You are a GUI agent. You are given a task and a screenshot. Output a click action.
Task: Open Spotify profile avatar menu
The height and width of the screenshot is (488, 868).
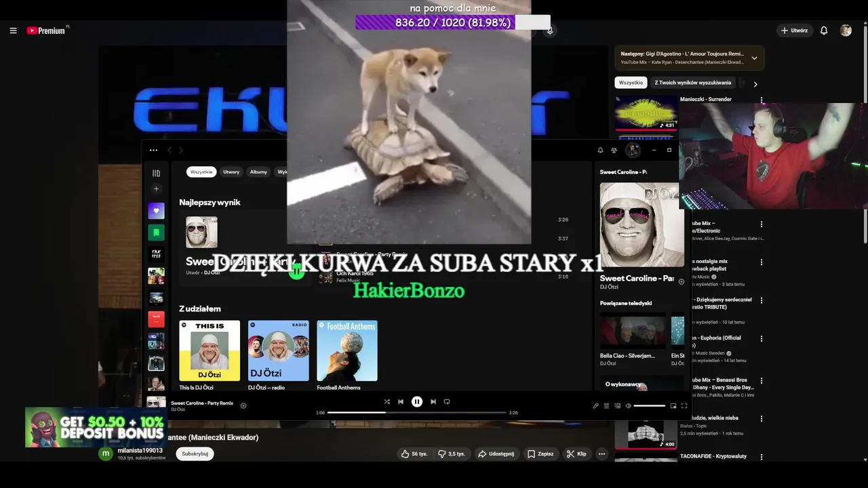pyautogui.click(x=633, y=150)
